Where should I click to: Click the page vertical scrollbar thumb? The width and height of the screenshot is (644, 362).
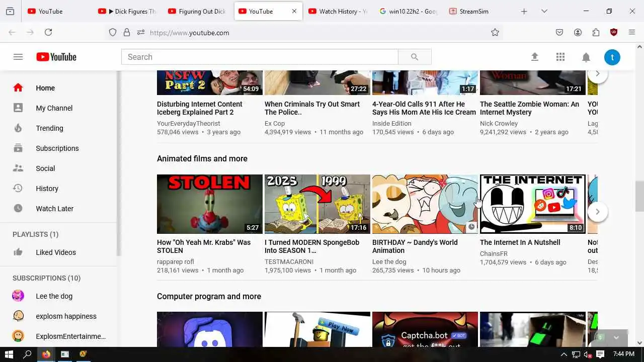coord(639,196)
